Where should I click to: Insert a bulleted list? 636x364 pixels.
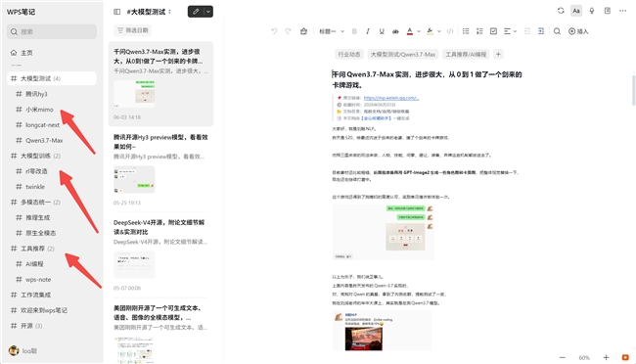tap(466, 31)
